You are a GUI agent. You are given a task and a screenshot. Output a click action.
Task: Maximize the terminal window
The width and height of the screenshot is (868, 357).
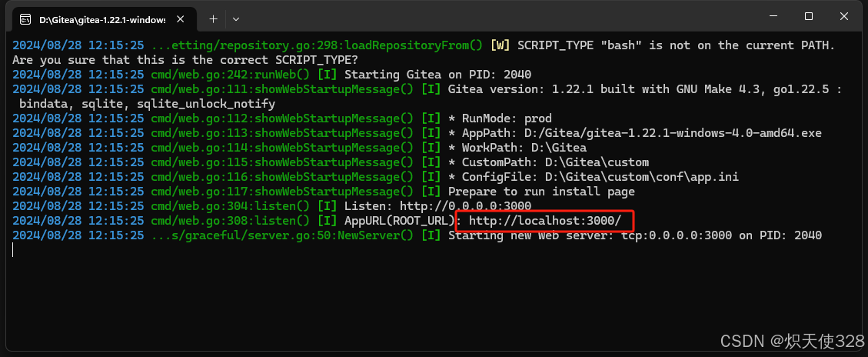(808, 17)
